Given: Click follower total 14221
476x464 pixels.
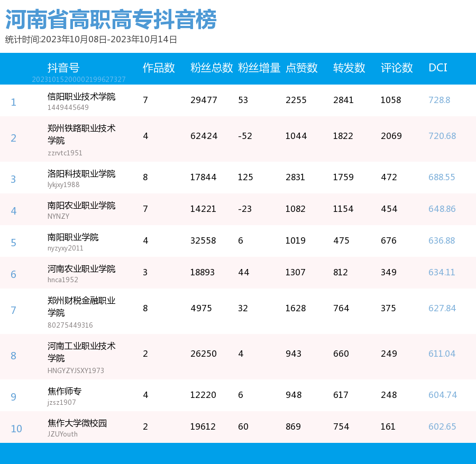Looking at the screenshot, I should [x=203, y=209].
